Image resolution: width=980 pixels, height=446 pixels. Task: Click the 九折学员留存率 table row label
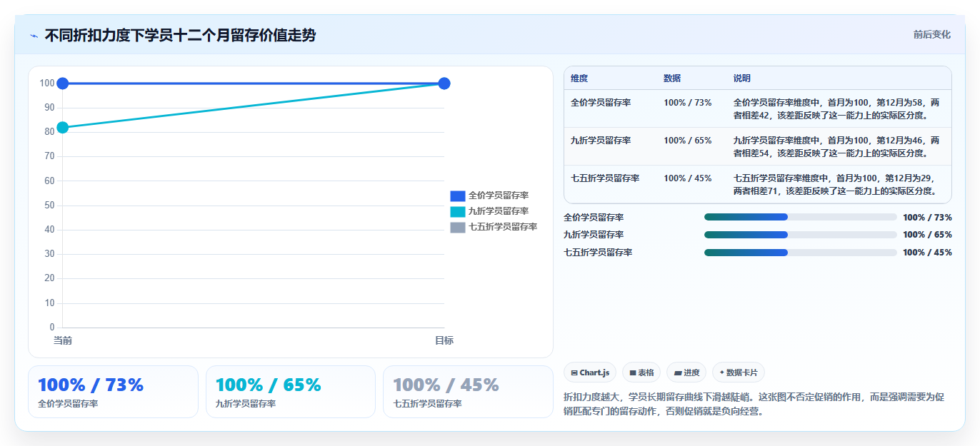coord(601,140)
